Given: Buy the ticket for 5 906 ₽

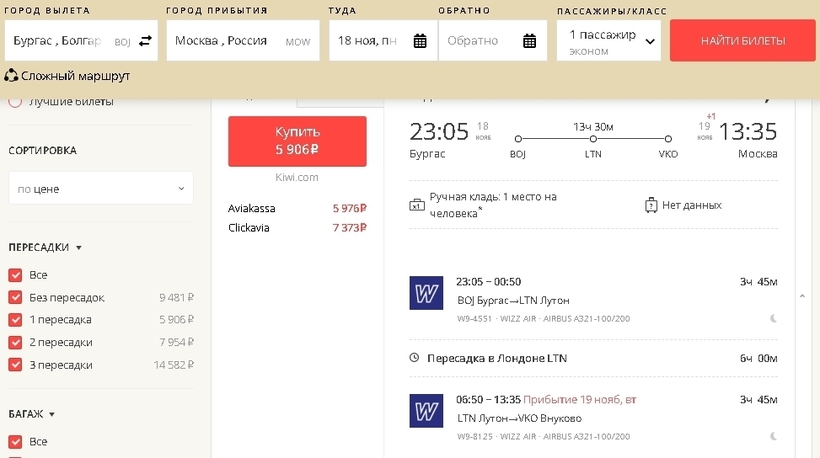Looking at the screenshot, I should [x=297, y=141].
